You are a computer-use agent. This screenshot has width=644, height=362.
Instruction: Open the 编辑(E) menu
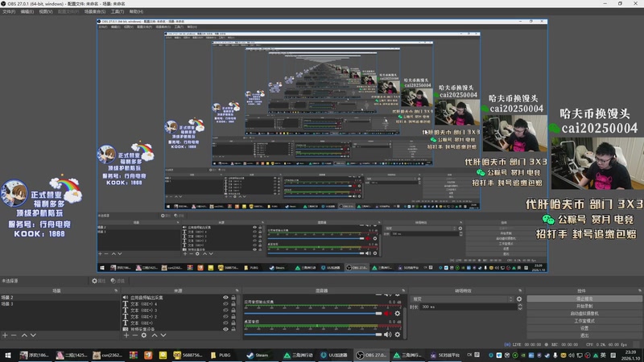27,11
